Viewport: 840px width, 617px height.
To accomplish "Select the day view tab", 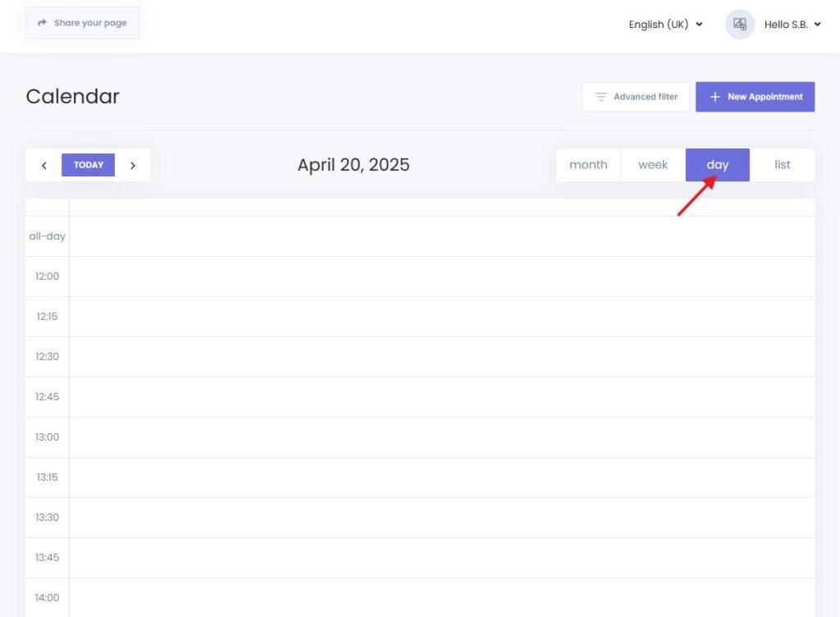I will pyautogui.click(x=717, y=164).
